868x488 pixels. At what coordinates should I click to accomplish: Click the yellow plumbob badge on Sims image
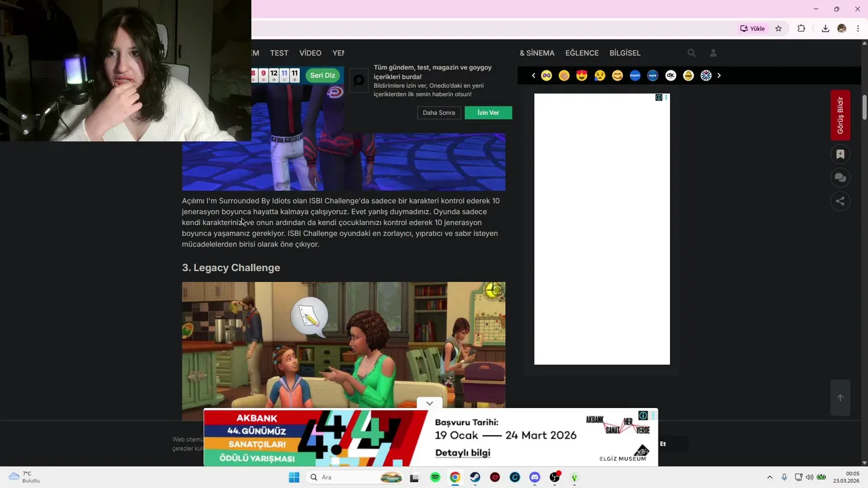[493, 291]
